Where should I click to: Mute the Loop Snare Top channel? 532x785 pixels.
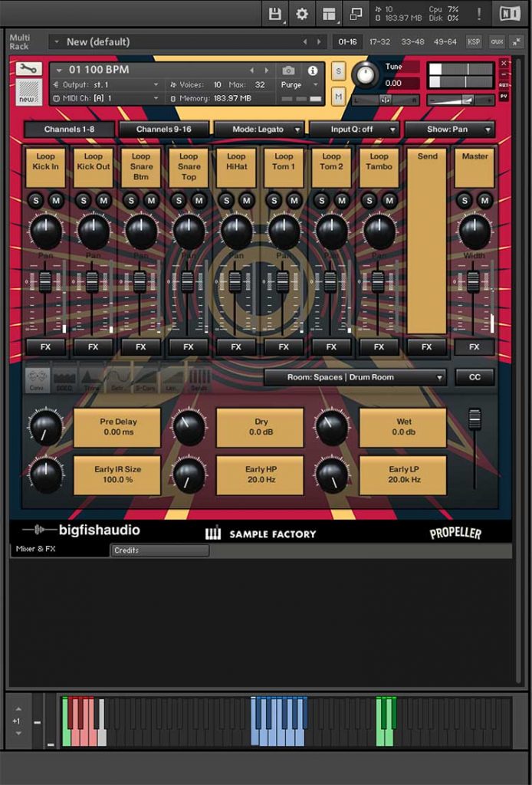pos(199,201)
